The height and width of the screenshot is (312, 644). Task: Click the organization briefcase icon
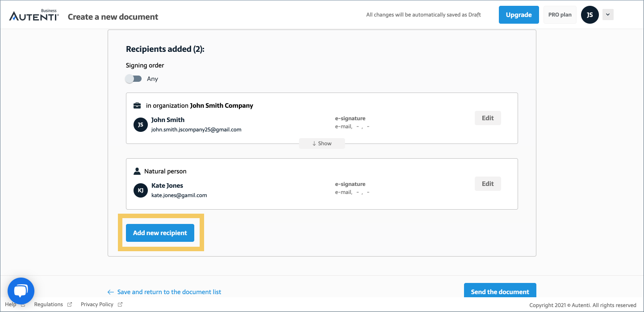tap(137, 105)
